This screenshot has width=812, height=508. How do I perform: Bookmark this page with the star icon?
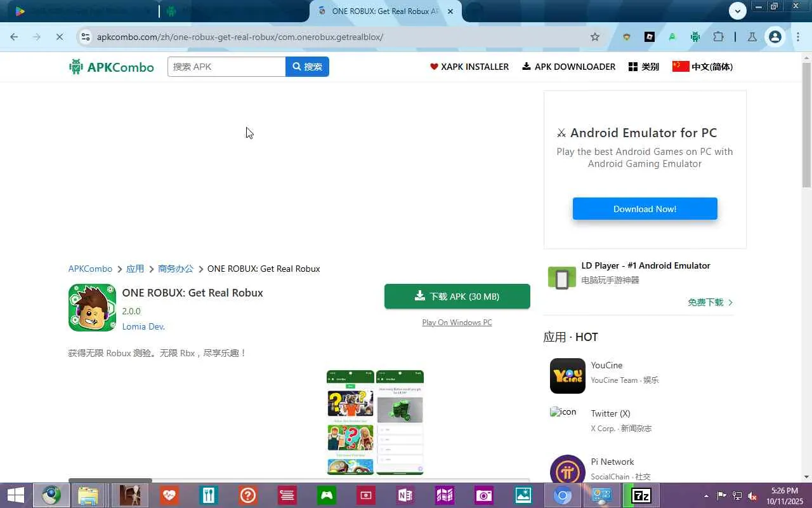595,37
